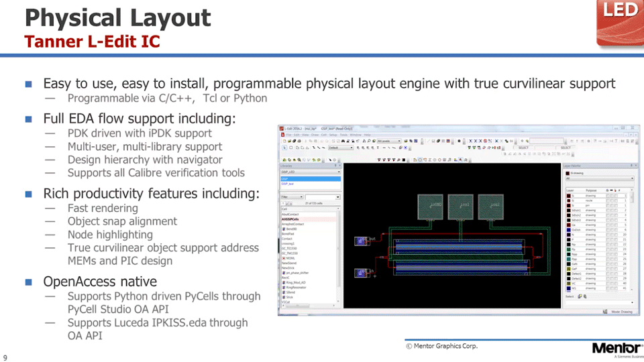
Task: Select the arrow Selection tool
Action: (x=284, y=147)
